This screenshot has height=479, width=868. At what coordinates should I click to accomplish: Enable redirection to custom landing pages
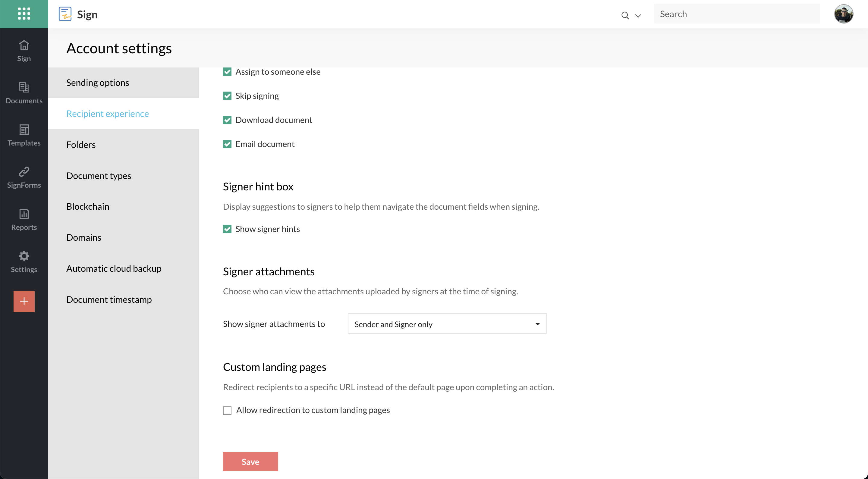(227, 410)
